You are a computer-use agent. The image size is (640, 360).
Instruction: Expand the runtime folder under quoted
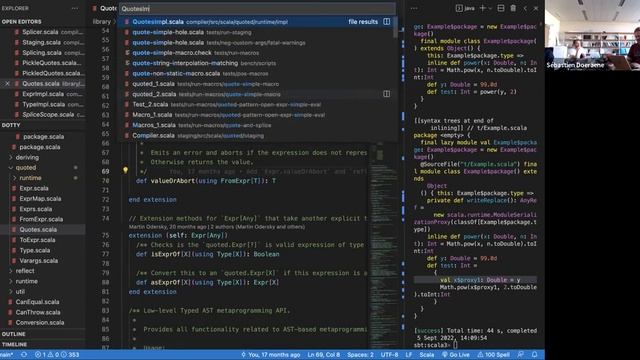pyautogui.click(x=42, y=178)
